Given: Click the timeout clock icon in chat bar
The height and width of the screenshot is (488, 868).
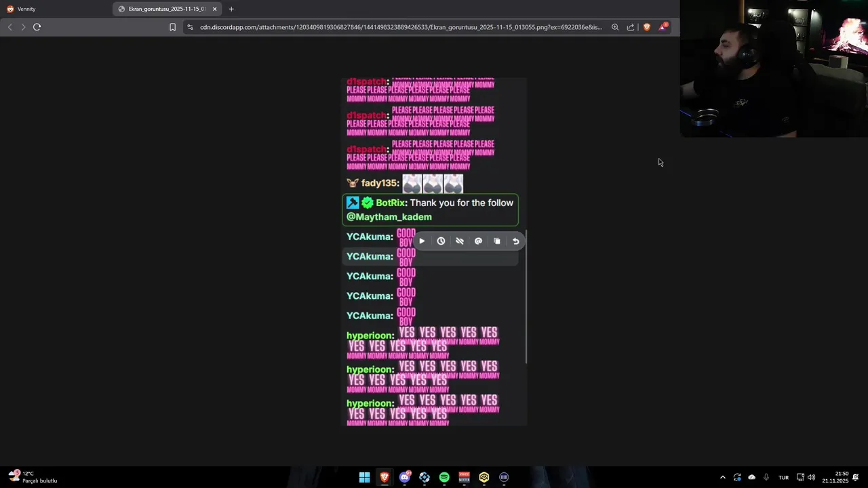Looking at the screenshot, I should [441, 241].
